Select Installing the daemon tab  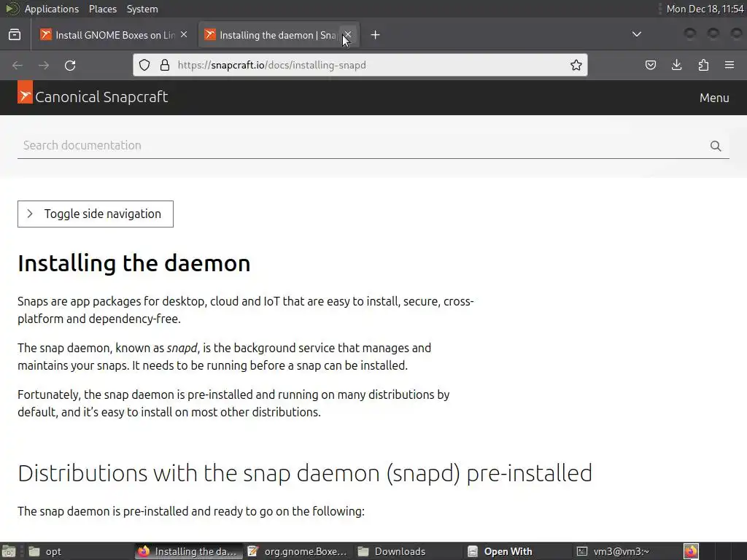(x=278, y=35)
